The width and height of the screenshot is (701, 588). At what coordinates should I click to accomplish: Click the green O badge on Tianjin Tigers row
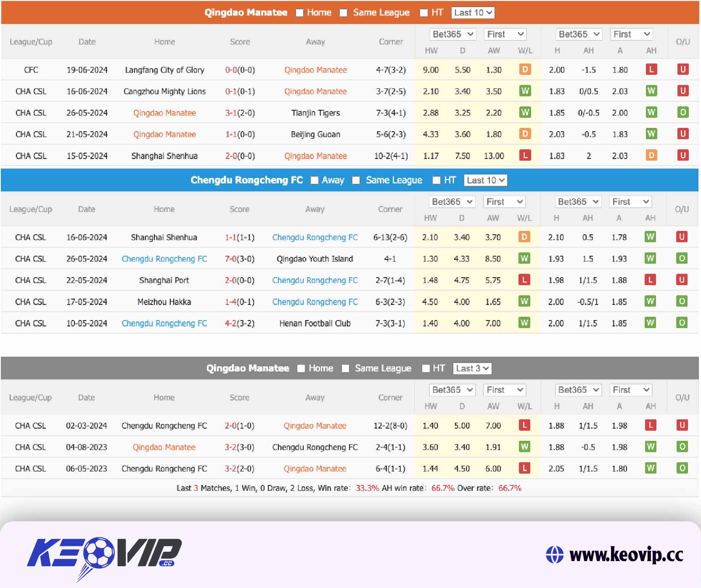[x=682, y=112]
